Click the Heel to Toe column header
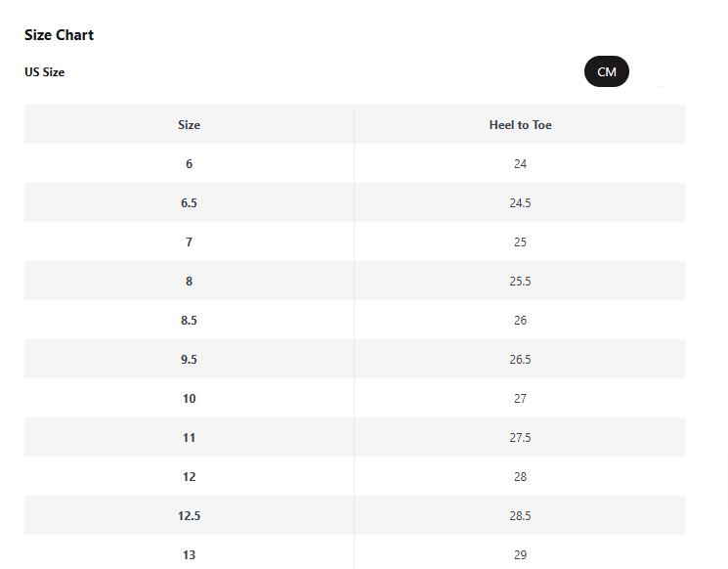728x569 pixels. pyautogui.click(x=520, y=125)
